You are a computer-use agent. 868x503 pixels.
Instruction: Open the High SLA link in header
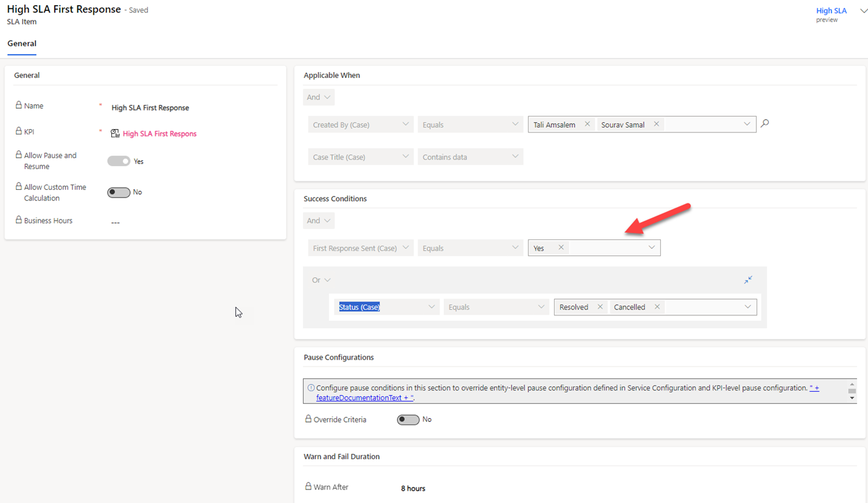(x=831, y=10)
